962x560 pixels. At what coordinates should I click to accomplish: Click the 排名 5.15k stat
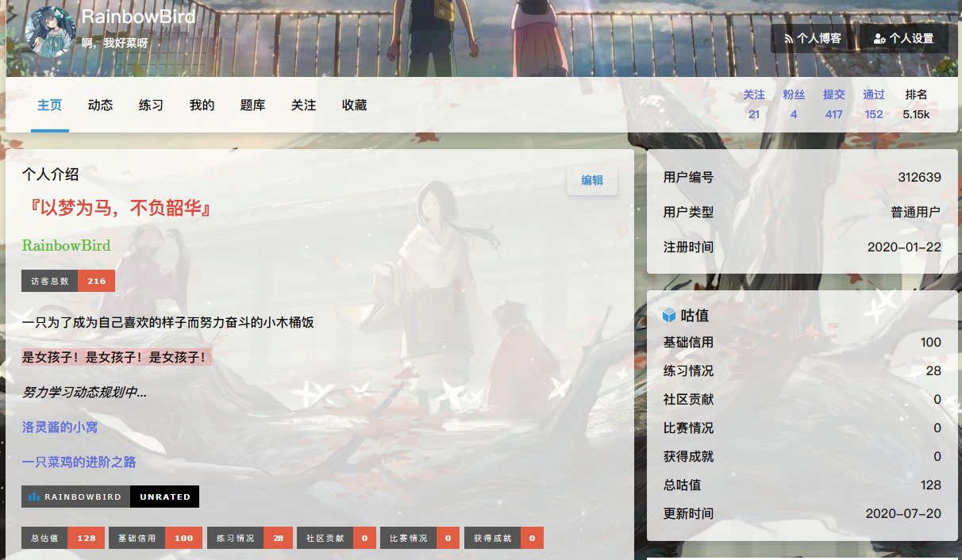(916, 105)
